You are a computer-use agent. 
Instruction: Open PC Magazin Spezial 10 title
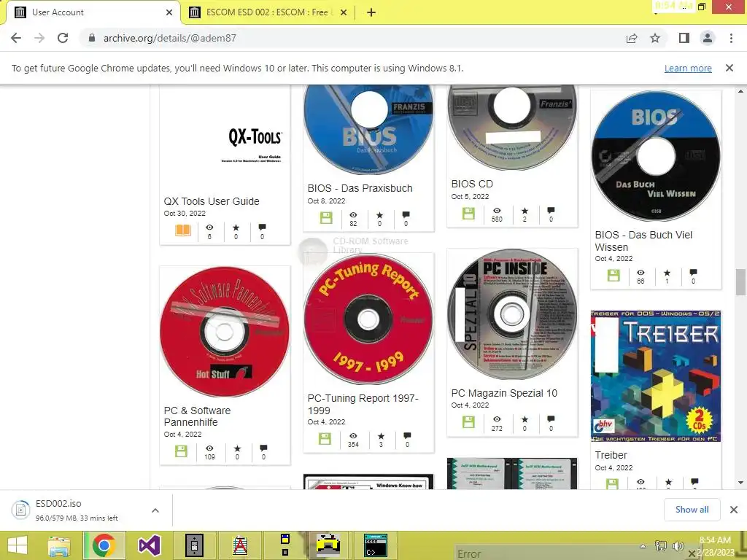click(x=504, y=393)
